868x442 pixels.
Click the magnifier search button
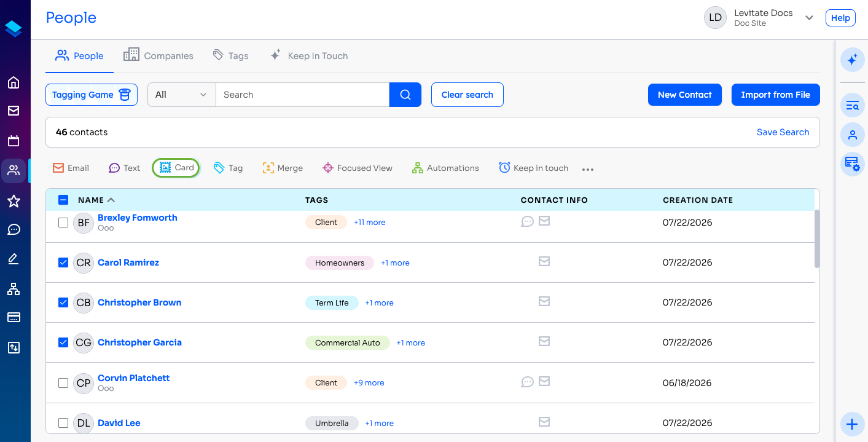pos(405,95)
